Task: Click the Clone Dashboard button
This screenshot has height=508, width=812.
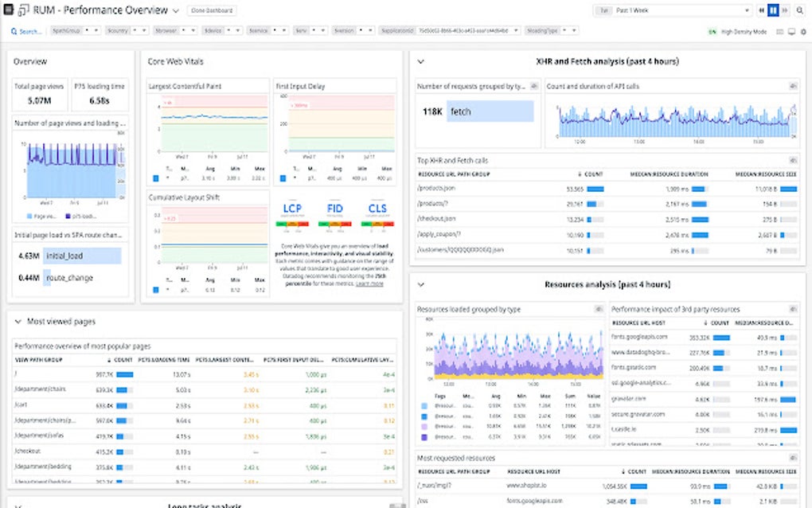Action: 212,11
